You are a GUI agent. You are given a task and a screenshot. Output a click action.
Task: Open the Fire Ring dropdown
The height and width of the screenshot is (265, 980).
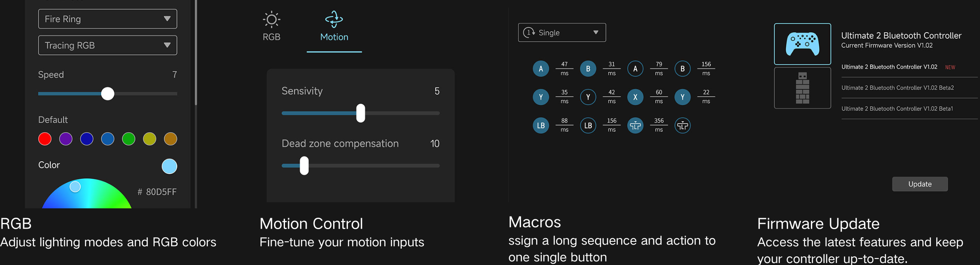[107, 19]
